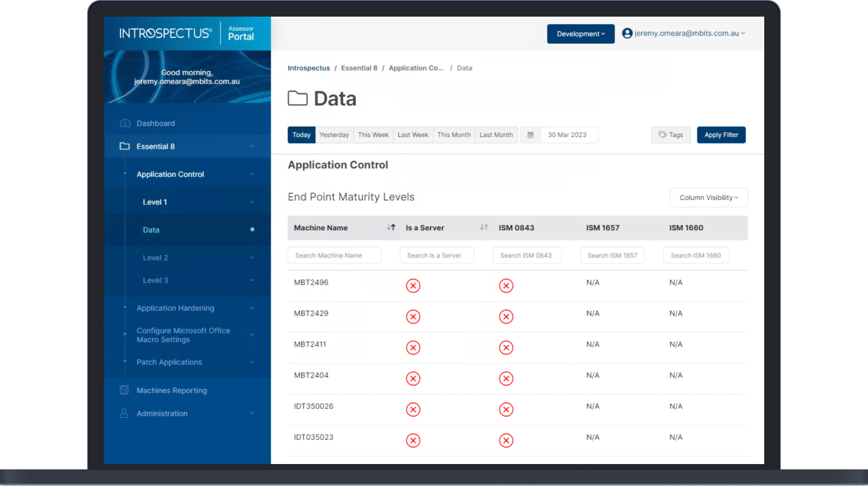
Task: Collapse the Essential 8 menu
Action: pos(252,147)
